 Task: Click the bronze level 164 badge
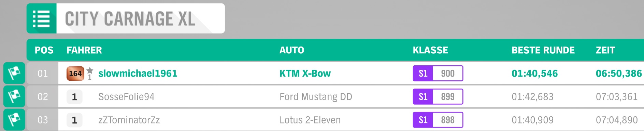pyautogui.click(x=75, y=74)
